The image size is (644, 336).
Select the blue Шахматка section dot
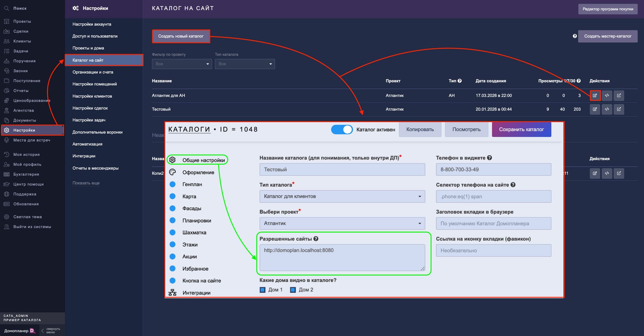tap(173, 233)
